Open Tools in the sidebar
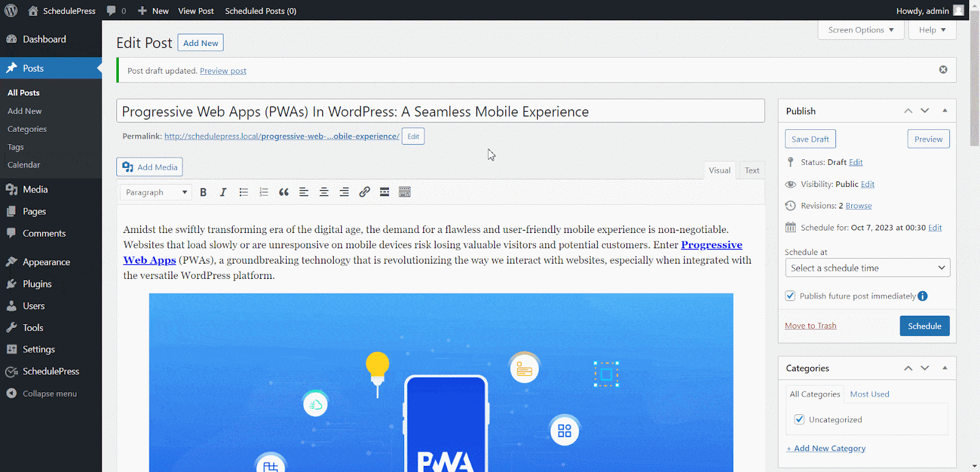The image size is (980, 472). 51,328
